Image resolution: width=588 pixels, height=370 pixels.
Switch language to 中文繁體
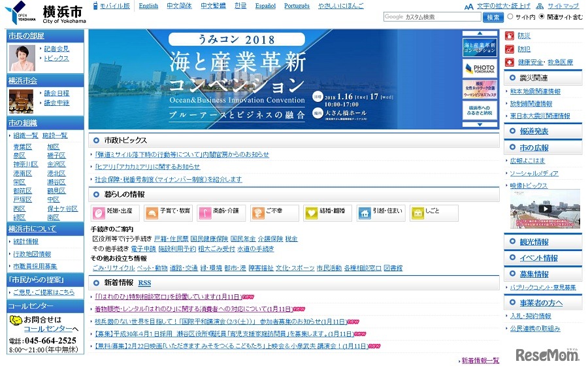pyautogui.click(x=213, y=6)
